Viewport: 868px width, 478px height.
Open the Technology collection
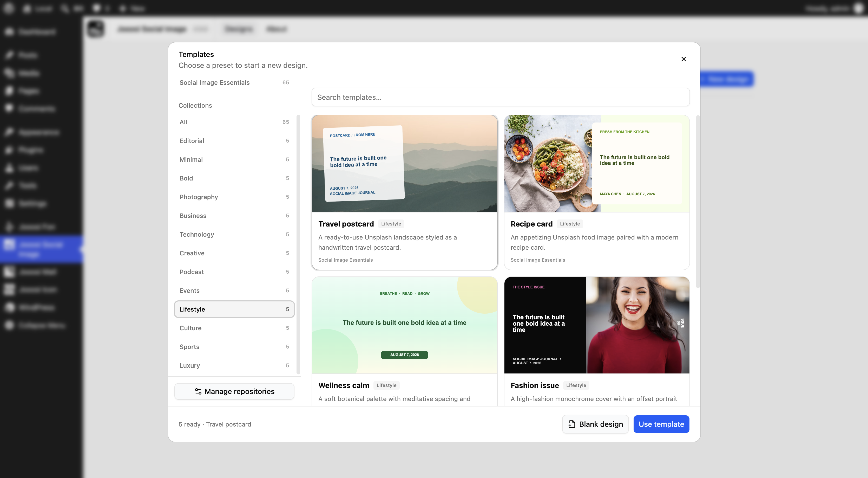(x=234, y=234)
